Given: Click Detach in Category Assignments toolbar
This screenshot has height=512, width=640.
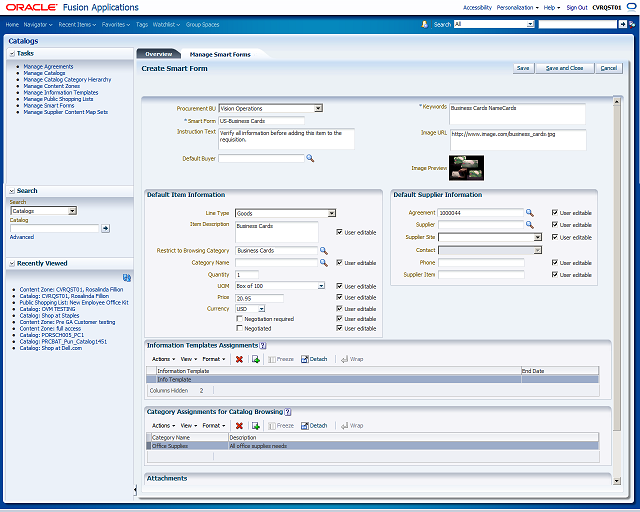Looking at the screenshot, I should [314, 426].
